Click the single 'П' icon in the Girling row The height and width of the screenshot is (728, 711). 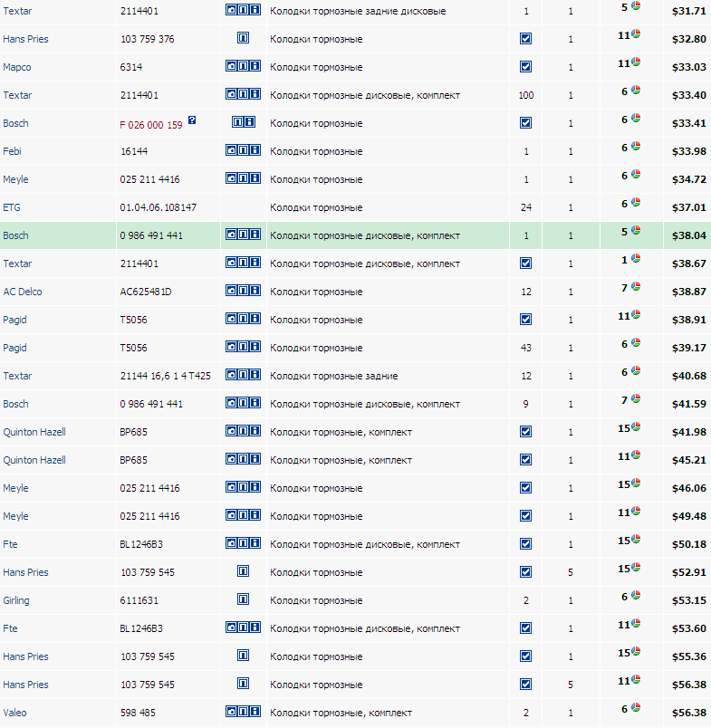pyautogui.click(x=243, y=599)
